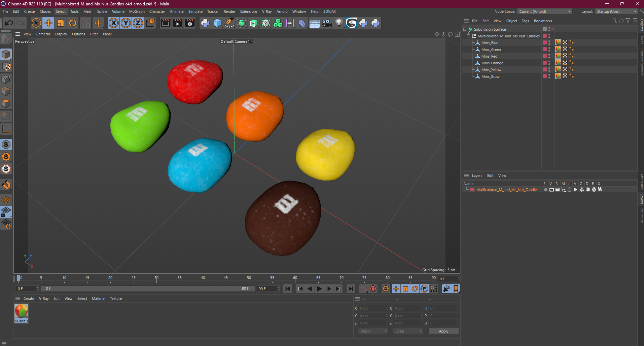This screenshot has width=644, height=346.
Task: Open viewport Display menu
Action: click(x=61, y=34)
